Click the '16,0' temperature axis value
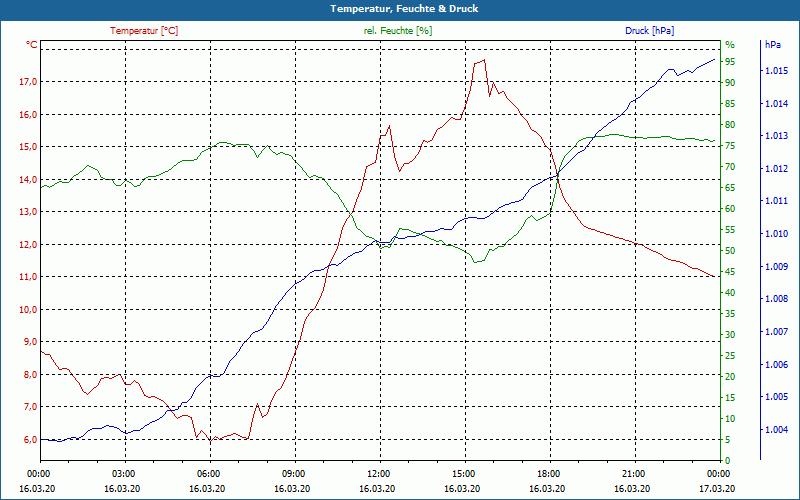This screenshot has height=500, width=800. click(x=29, y=114)
